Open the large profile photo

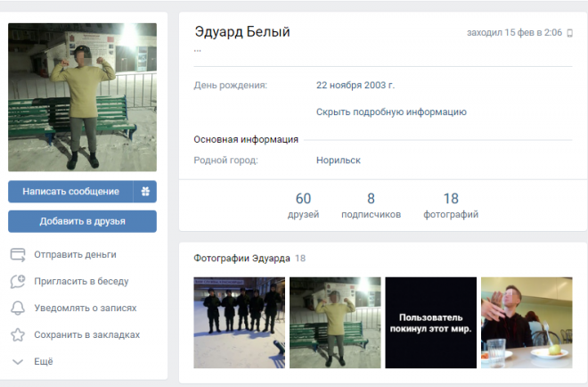click(x=82, y=97)
